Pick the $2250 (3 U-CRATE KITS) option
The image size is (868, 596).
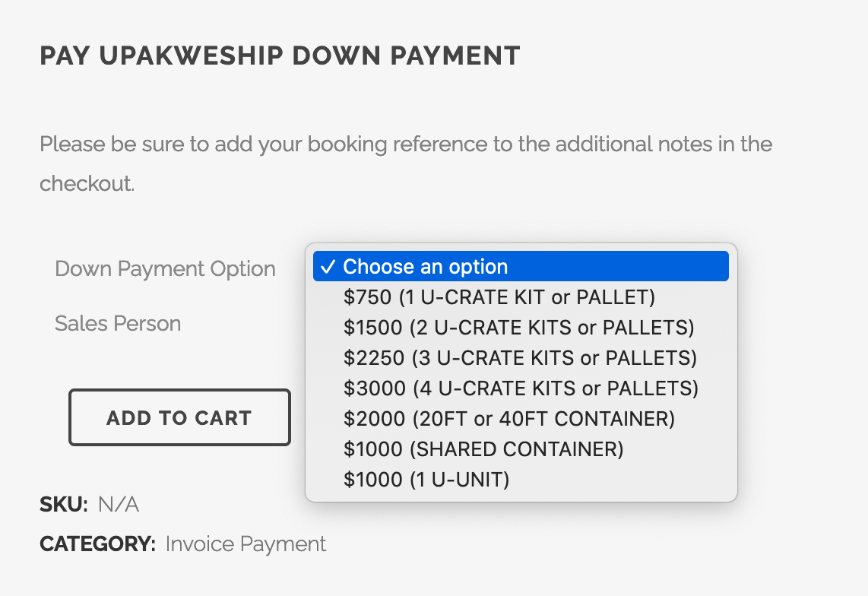(x=520, y=358)
